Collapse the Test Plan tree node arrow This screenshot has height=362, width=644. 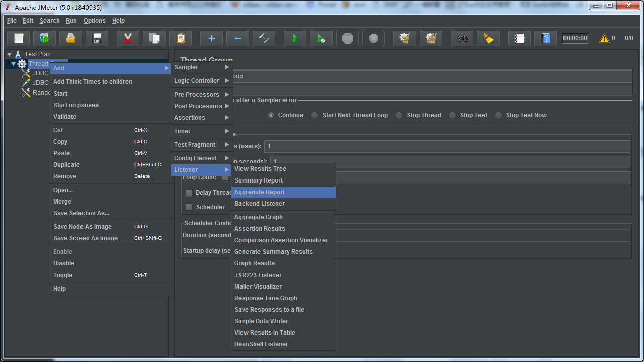pyautogui.click(x=10, y=54)
